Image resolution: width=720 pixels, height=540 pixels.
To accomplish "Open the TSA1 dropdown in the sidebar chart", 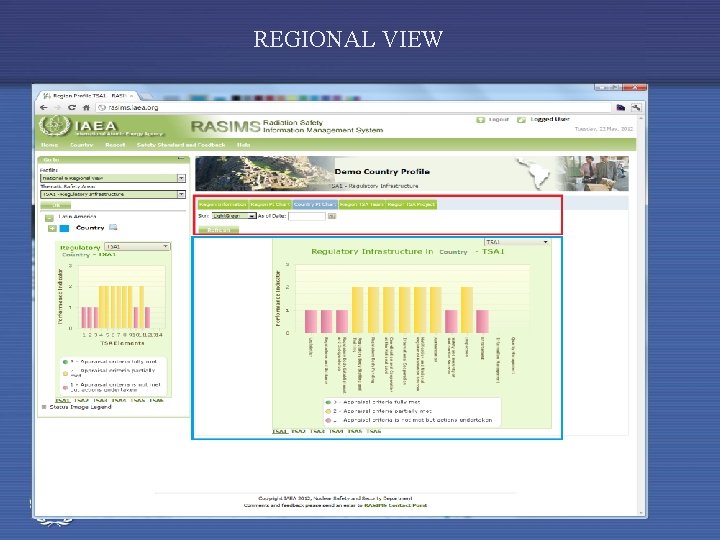I will [137, 247].
